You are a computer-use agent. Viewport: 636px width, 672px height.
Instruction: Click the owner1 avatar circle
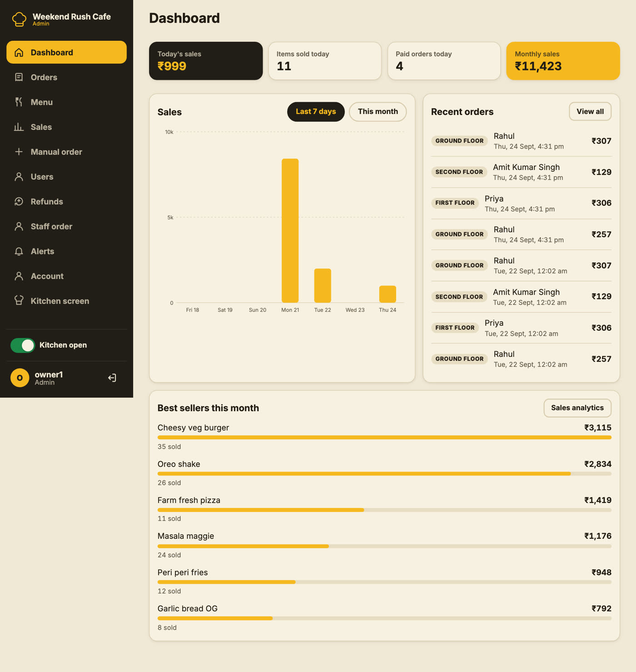20,378
